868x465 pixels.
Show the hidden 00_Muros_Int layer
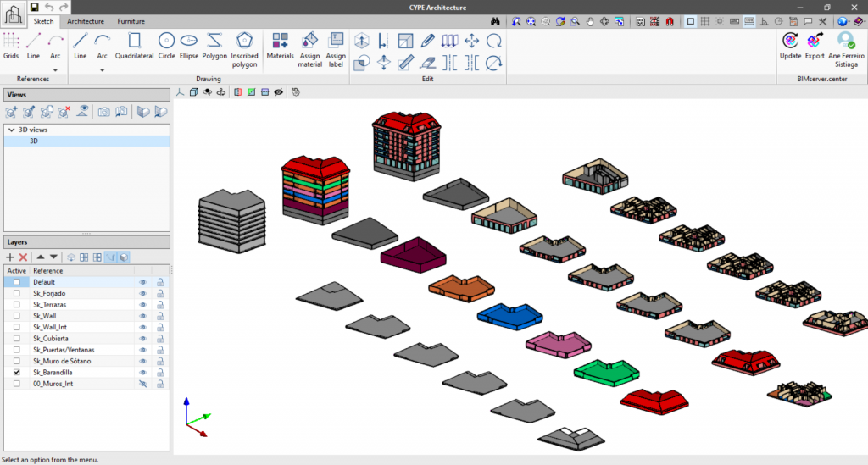click(x=142, y=384)
